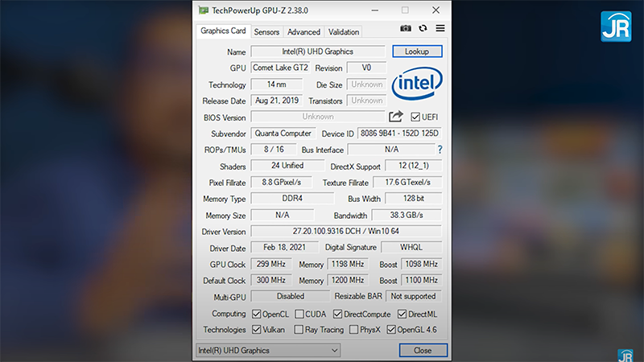The image size is (644, 362).
Task: Click the Bus Width 128 bit field
Action: pyautogui.click(x=414, y=199)
